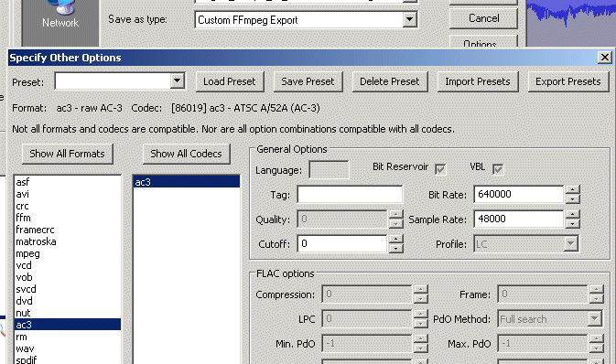Increase Sample Rate with up arrow
Viewport: 616px width, 364px height.
[x=573, y=215]
